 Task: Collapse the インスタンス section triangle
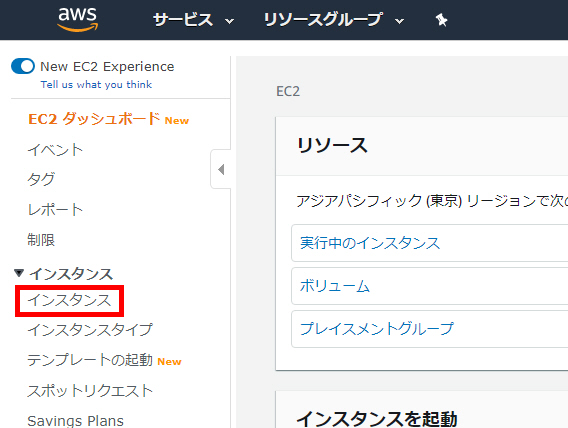[19, 273]
